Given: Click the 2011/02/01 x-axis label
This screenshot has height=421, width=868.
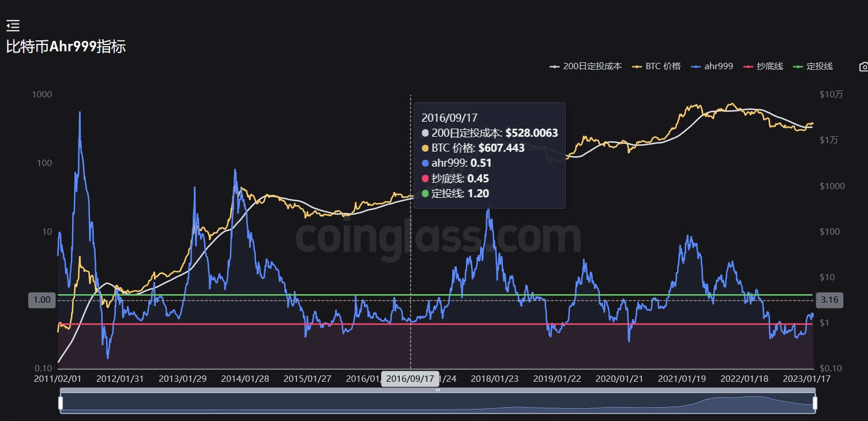Looking at the screenshot, I should [57, 379].
